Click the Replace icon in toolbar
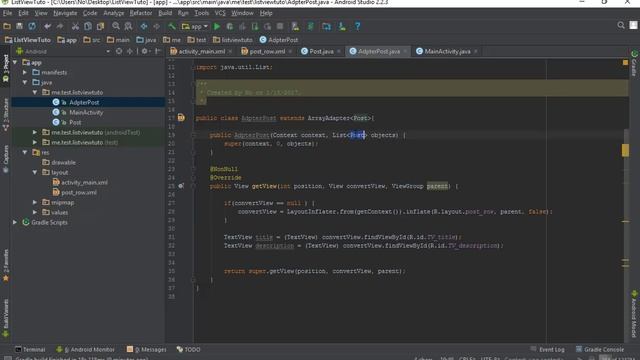 click(x=128, y=26)
